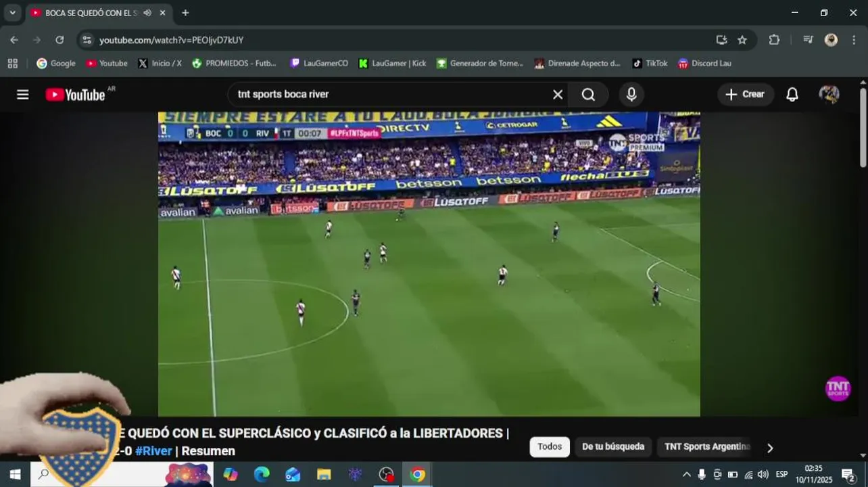The height and width of the screenshot is (487, 868).
Task: Open media controls icon in toolbar
Action: tap(808, 40)
